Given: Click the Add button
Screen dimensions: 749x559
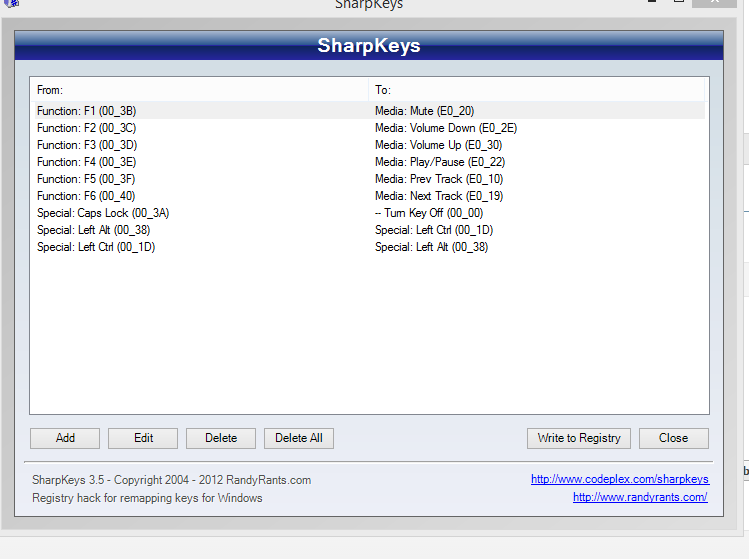Looking at the screenshot, I should coord(65,438).
